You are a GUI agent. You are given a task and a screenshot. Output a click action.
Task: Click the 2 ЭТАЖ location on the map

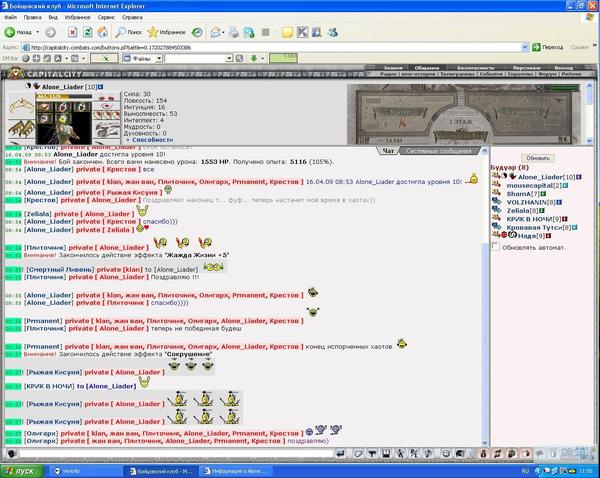point(461,122)
